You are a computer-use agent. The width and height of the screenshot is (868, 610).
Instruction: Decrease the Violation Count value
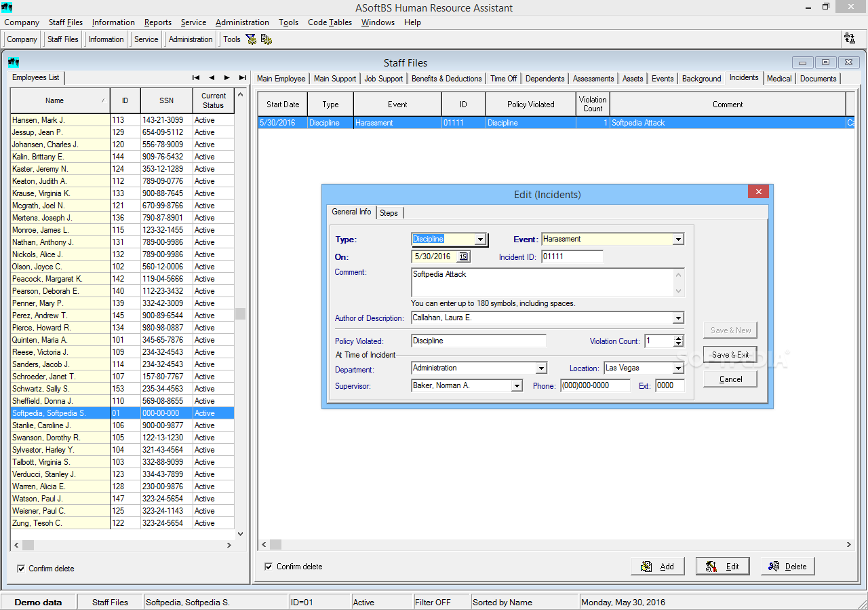pyautogui.click(x=678, y=344)
